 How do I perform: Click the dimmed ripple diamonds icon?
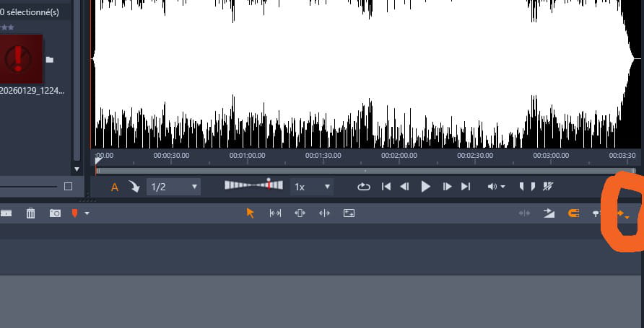(524, 213)
